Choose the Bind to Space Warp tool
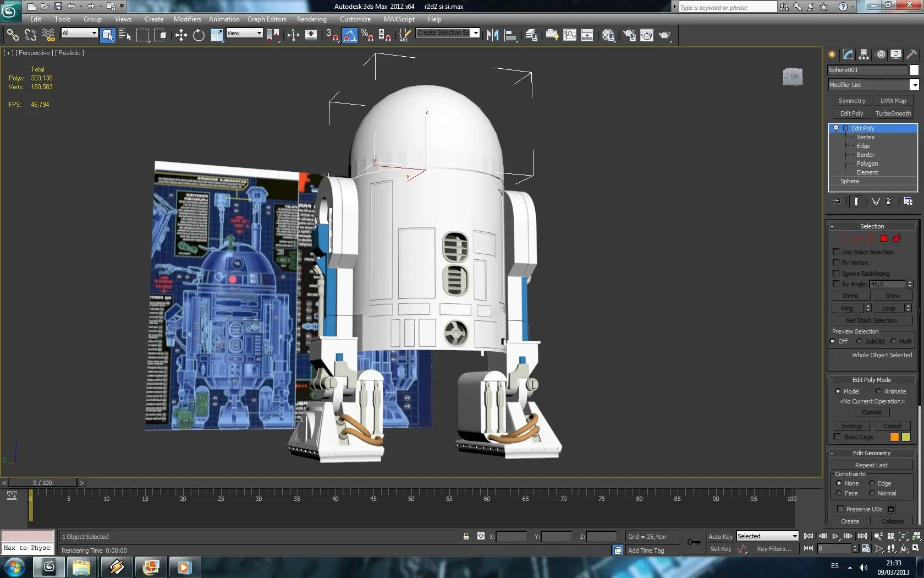This screenshot has height=578, width=924. [x=48, y=35]
